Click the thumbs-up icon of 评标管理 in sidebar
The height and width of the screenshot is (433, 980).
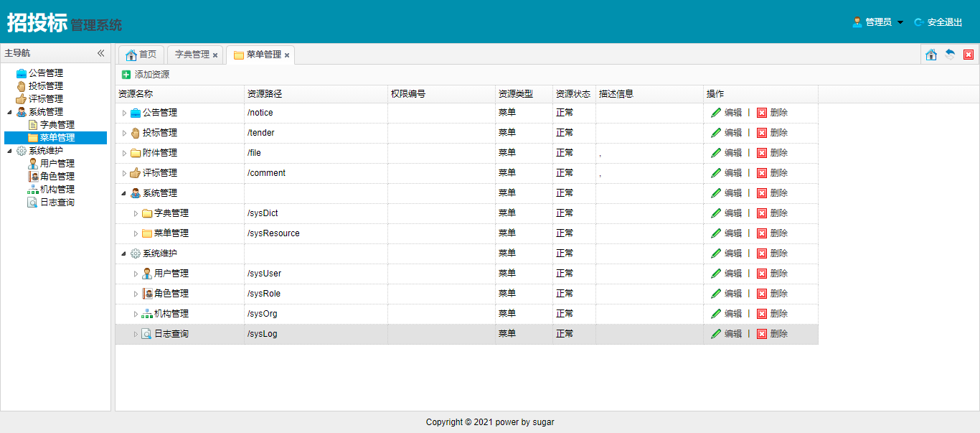tap(22, 99)
